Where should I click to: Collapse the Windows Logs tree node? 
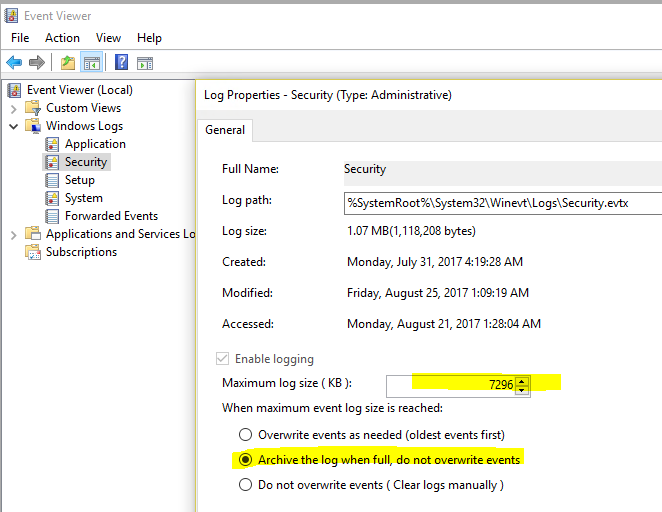coord(14,126)
